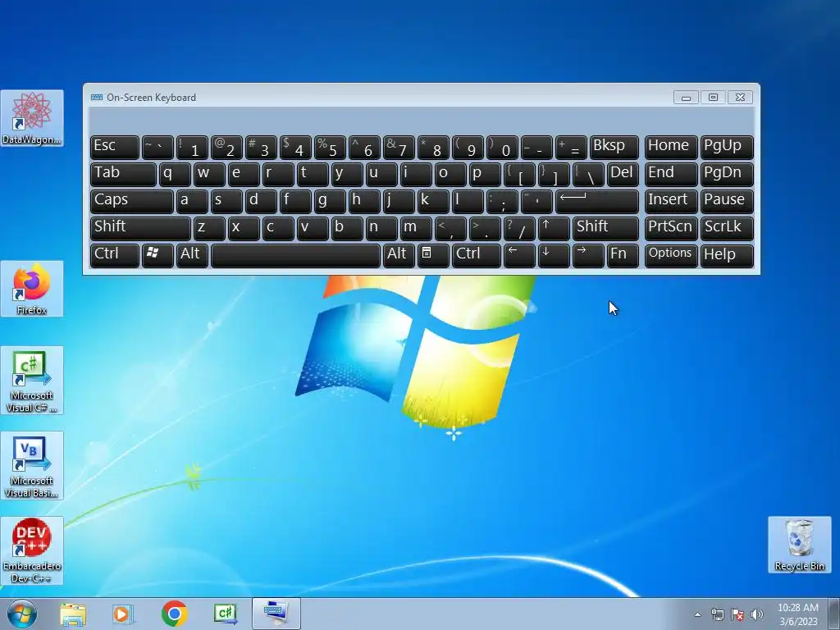Click the Tab key

coord(123,175)
